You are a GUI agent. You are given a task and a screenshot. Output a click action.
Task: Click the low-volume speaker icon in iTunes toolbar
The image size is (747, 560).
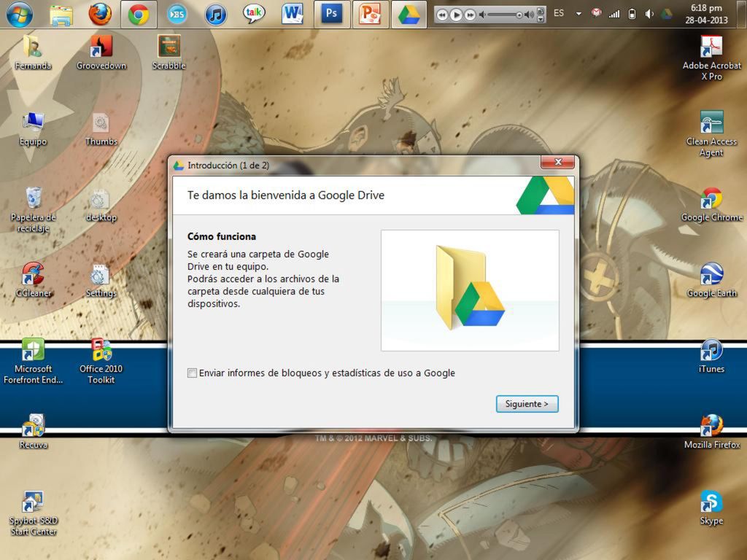pyautogui.click(x=482, y=15)
